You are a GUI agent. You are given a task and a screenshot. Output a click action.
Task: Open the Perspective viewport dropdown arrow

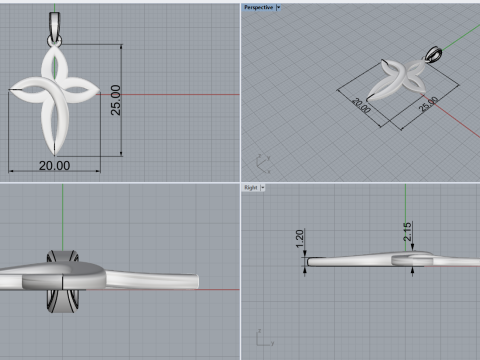pyautogui.click(x=279, y=7)
